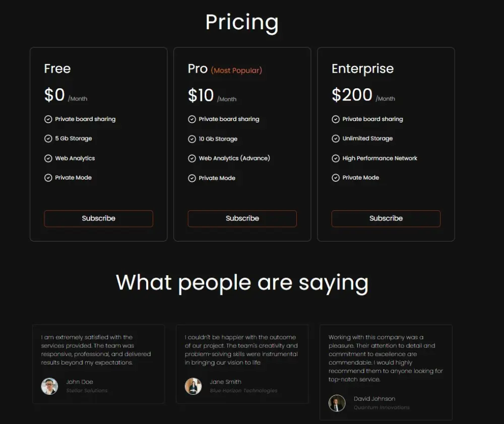Subscribe to the Pro plan

(x=242, y=218)
